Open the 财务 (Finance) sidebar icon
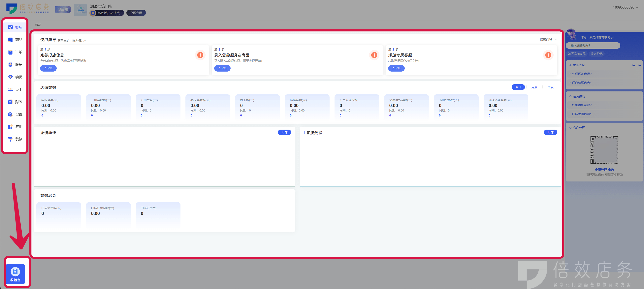Viewport: 644px width, 289px height. click(x=10, y=102)
